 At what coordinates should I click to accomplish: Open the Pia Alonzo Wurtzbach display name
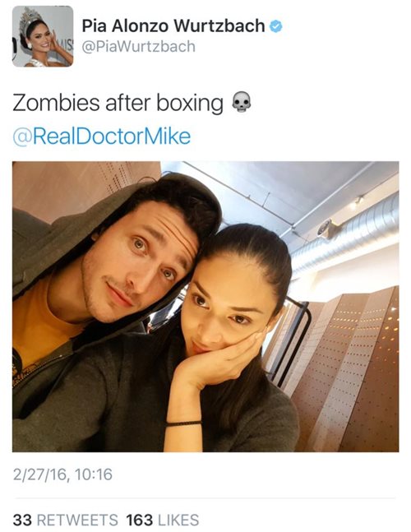173,25
